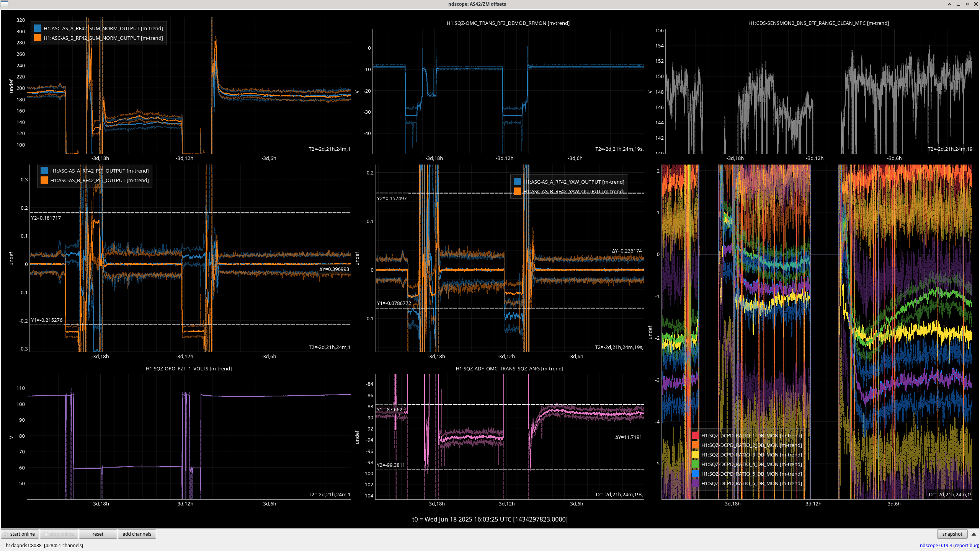Click the ΔY=0.236174 readout in YAW plot
Image resolution: width=980 pixels, height=551 pixels.
coord(627,251)
